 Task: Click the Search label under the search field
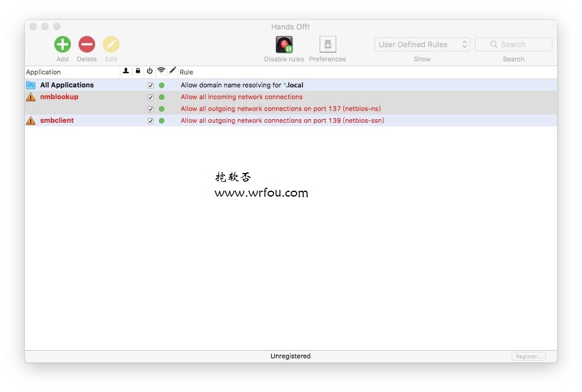click(x=513, y=59)
